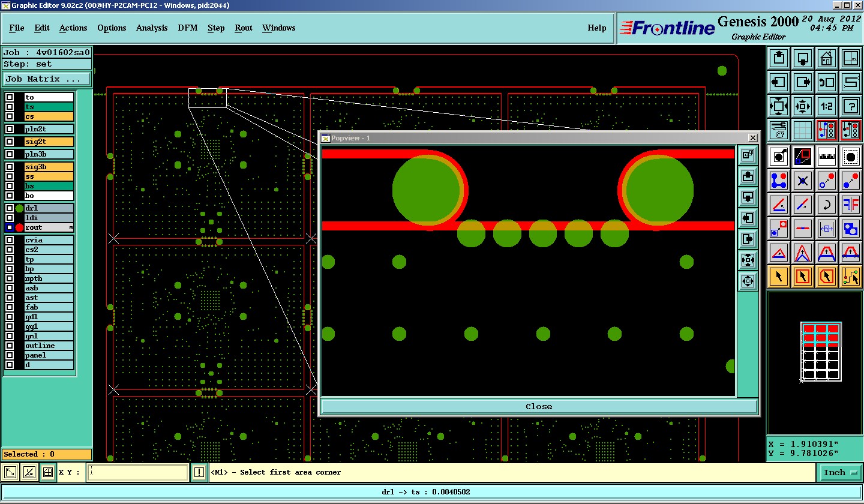The image size is (864, 504).
Task: Toggle checkbox for layer cs
Action: (x=10, y=116)
